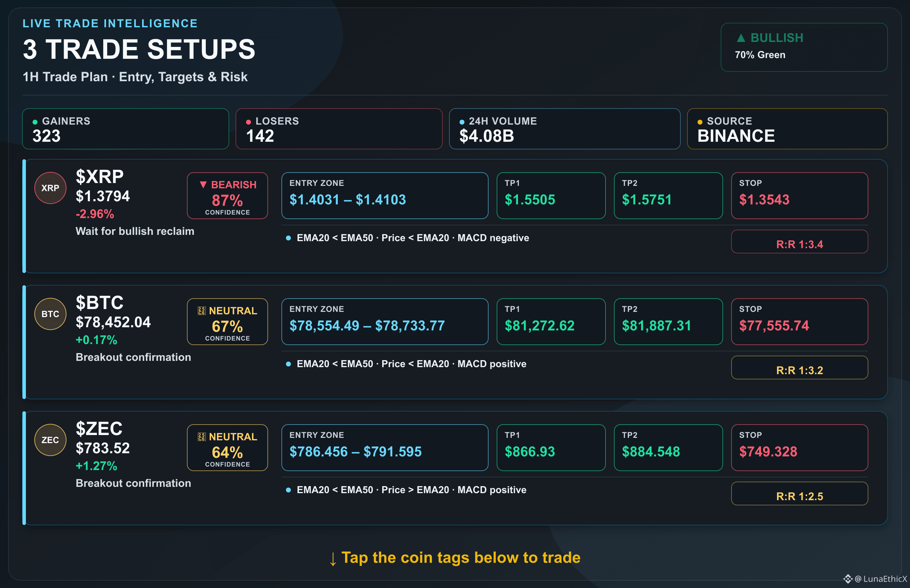Click the NEUTRAL 64% confidence badge
This screenshot has width=910, height=588.
227,448
